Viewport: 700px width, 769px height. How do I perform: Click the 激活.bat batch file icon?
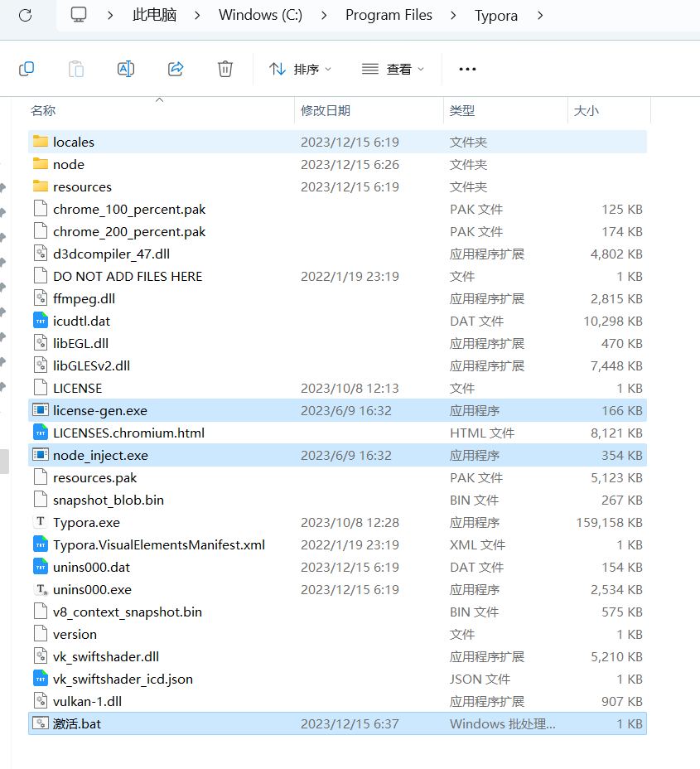pos(41,723)
